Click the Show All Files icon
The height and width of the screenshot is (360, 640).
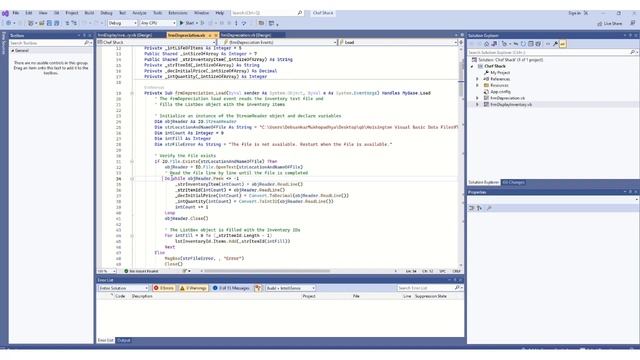click(538, 44)
